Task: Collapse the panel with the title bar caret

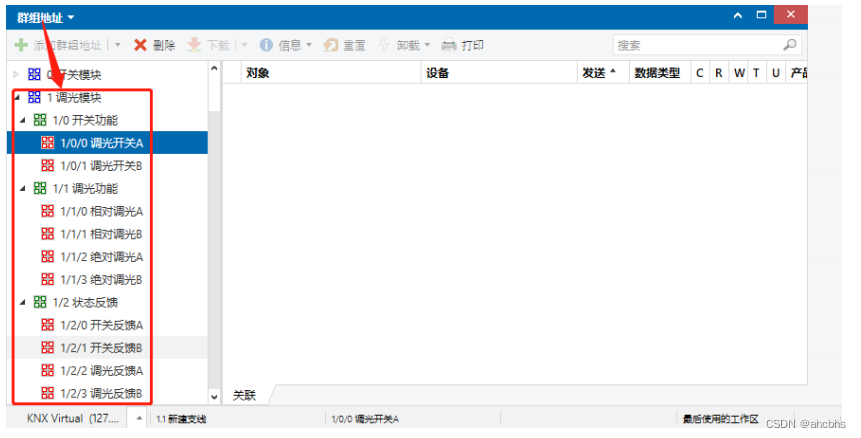Action: [738, 15]
